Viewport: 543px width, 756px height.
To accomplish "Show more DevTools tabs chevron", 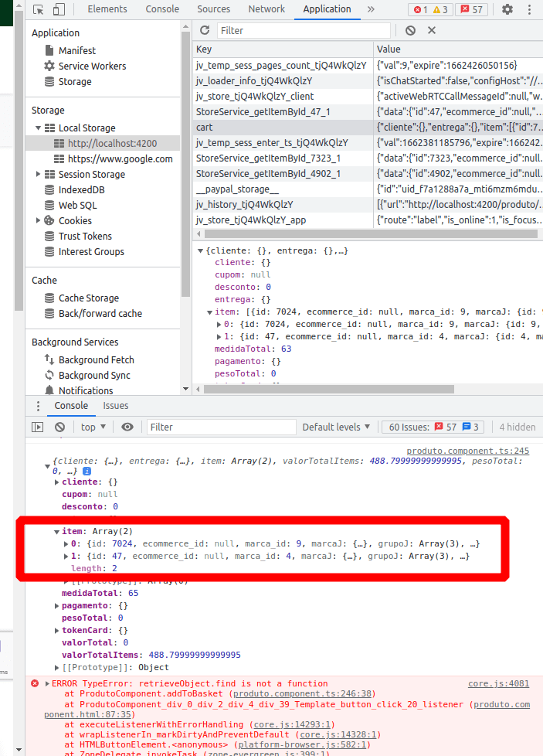I will point(371,9).
